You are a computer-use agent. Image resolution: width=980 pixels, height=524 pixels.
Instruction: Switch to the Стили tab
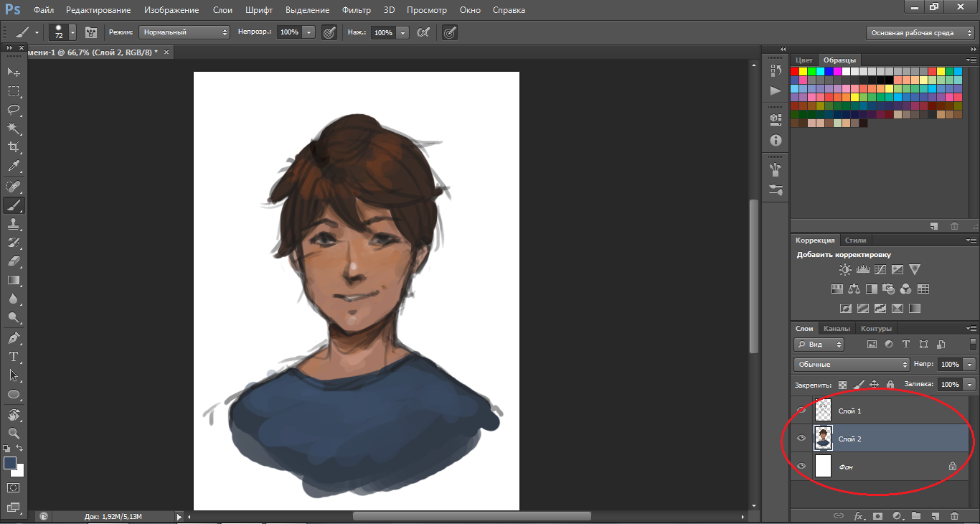855,240
